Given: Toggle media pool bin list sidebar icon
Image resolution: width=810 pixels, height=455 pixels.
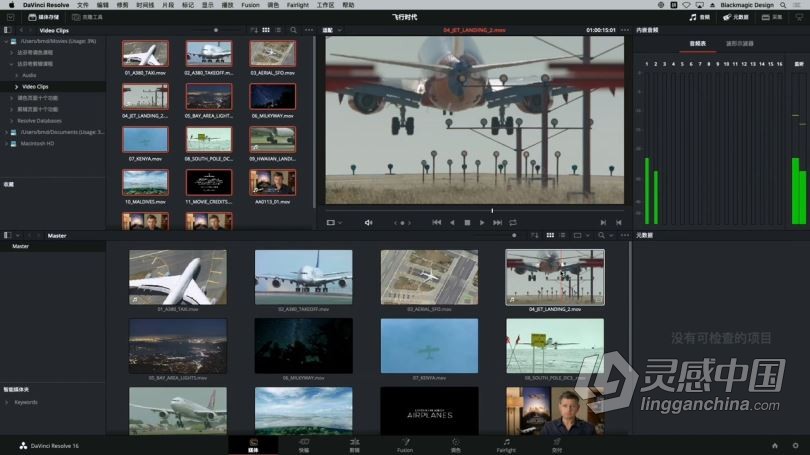Looking at the screenshot, I should [x=7, y=235].
